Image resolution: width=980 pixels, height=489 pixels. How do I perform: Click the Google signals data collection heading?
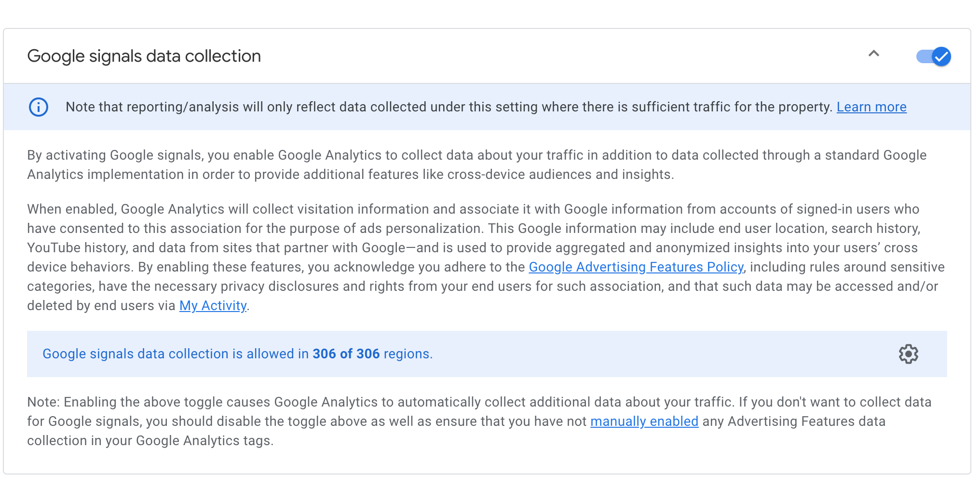(x=144, y=56)
